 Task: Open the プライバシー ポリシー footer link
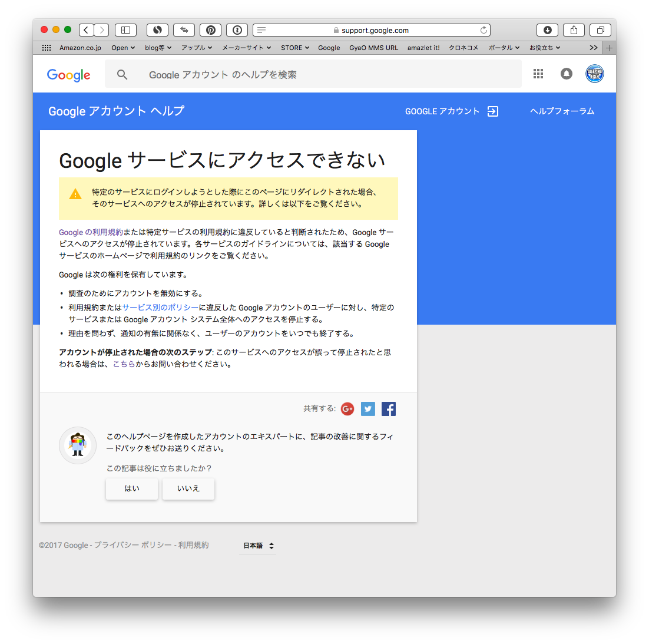(133, 545)
